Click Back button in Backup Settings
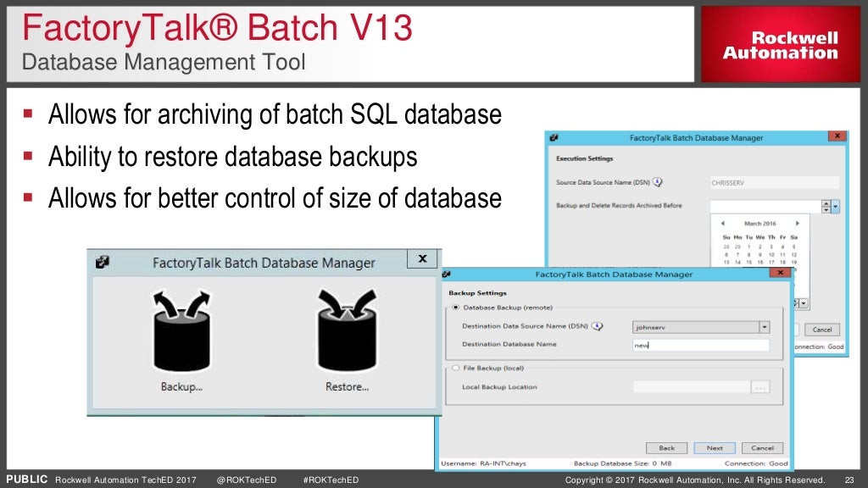 coord(666,447)
